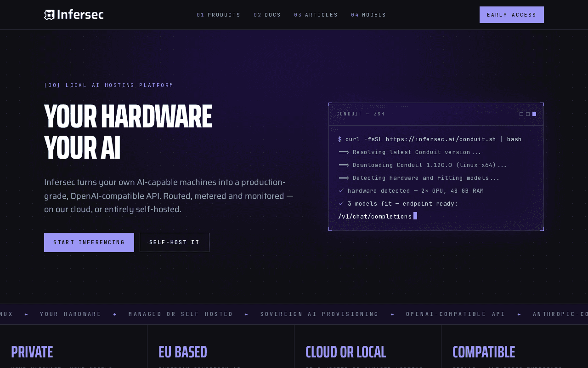Click the first hollow square in terminal header
The height and width of the screenshot is (368, 588).
521,114
